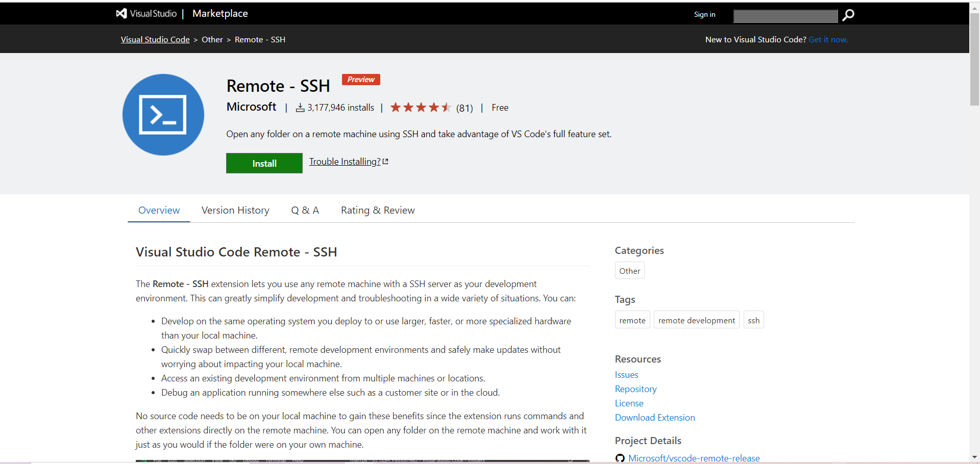Click the GitHub icon beside vscode-remote-release
The image size is (980, 464).
coord(620,458)
